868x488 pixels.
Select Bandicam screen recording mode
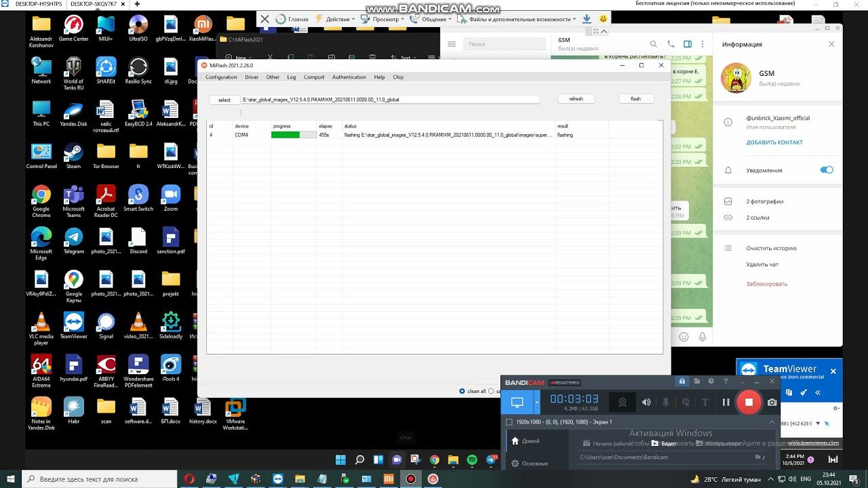tap(517, 402)
